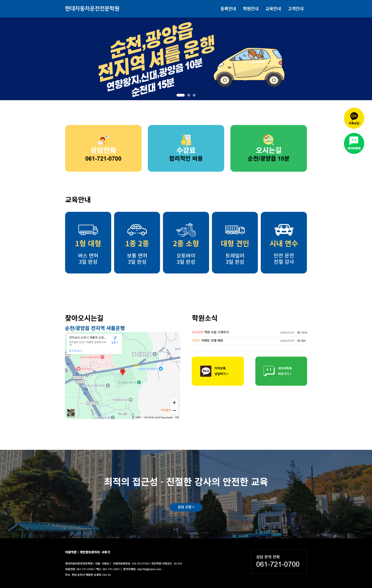Click the 수강료 money bag icon
The image size is (372, 588).
[x=186, y=140]
